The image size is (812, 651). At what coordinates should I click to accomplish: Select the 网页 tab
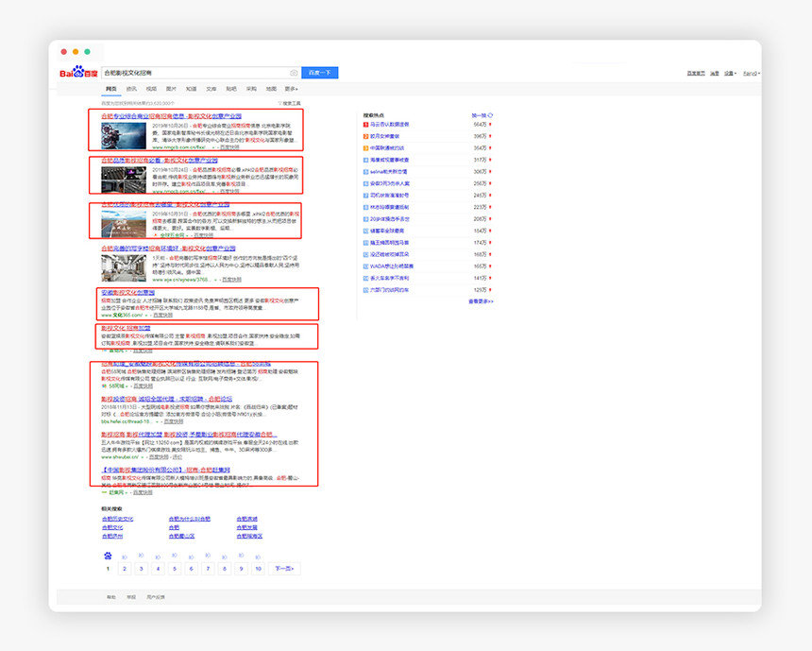111,89
